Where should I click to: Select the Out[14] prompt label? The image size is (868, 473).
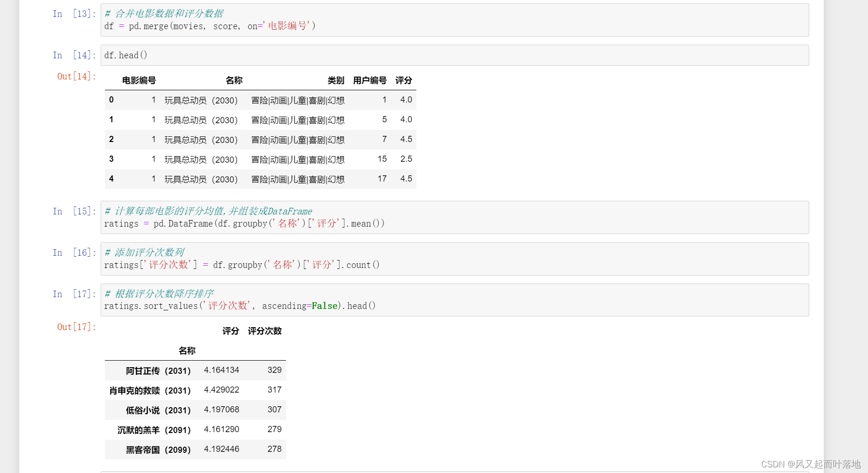(x=77, y=76)
